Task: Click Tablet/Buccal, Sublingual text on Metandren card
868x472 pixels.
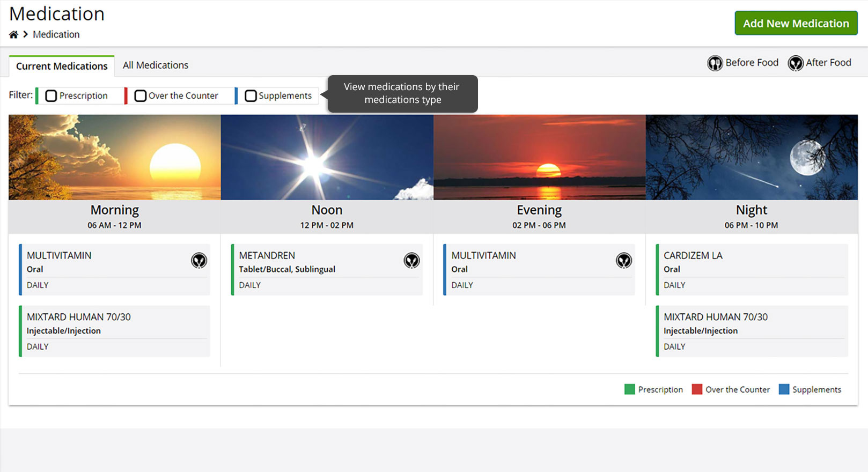Action: tap(287, 269)
